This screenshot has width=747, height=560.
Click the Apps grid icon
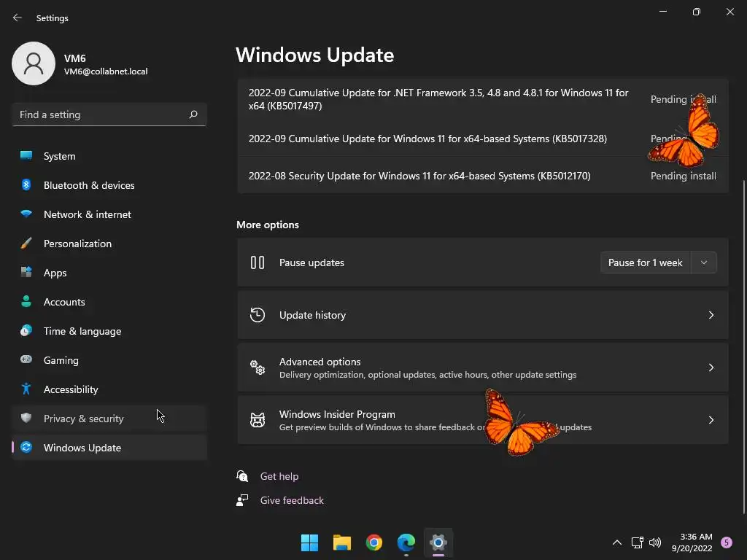tap(26, 273)
